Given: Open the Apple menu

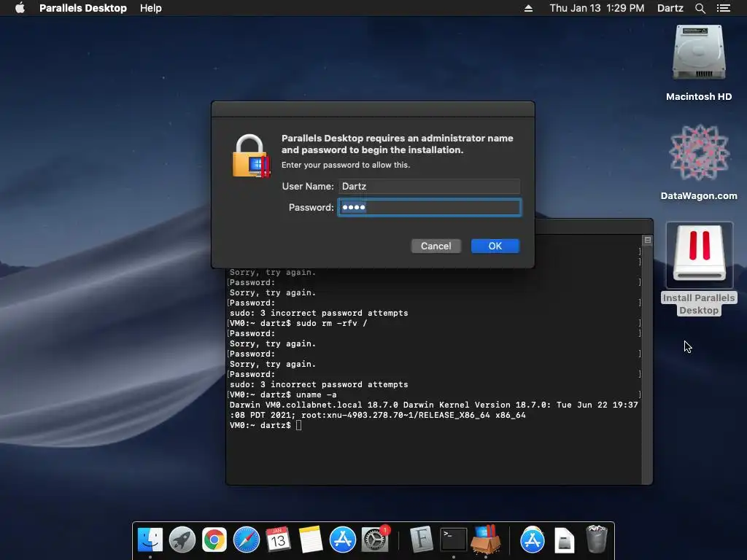Looking at the screenshot, I should click(x=20, y=8).
